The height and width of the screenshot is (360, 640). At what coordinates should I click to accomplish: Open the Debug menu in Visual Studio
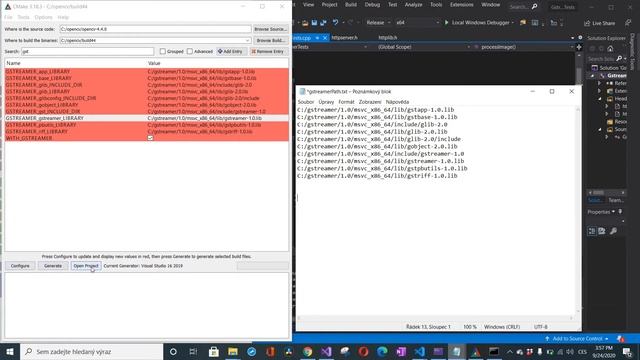pyautogui.click(x=372, y=5)
